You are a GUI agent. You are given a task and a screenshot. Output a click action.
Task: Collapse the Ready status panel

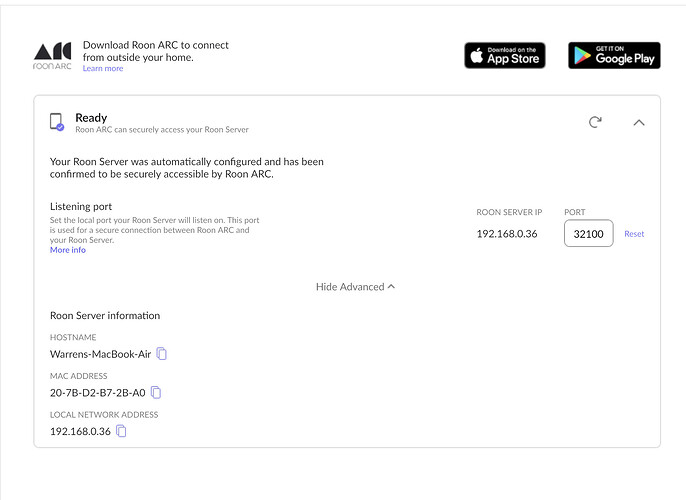(x=639, y=122)
